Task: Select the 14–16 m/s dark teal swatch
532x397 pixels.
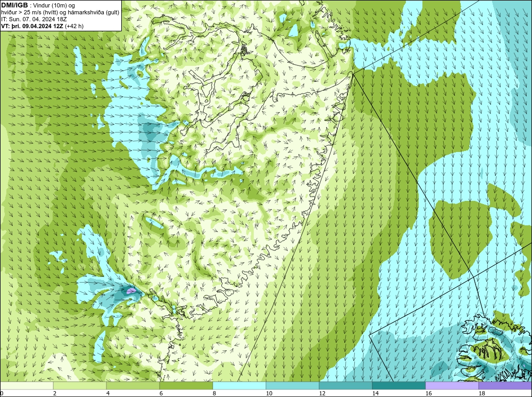Action: [x=398, y=386]
